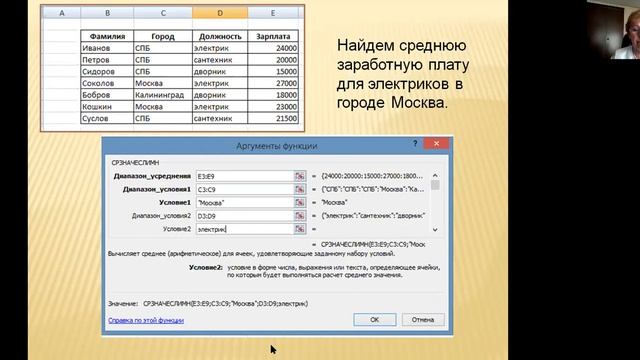Click the Диапазон_условия2 input field
Viewport: 640px width, 360px height.
[245, 216]
